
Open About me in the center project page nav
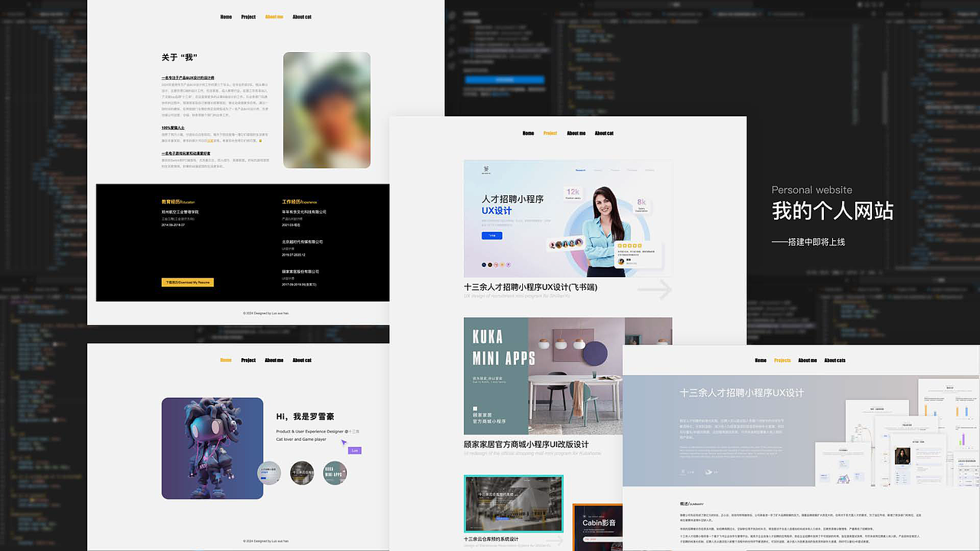click(x=576, y=133)
